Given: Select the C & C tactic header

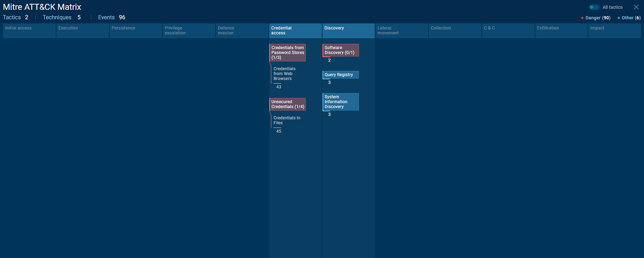Looking at the screenshot, I should coord(508,31).
